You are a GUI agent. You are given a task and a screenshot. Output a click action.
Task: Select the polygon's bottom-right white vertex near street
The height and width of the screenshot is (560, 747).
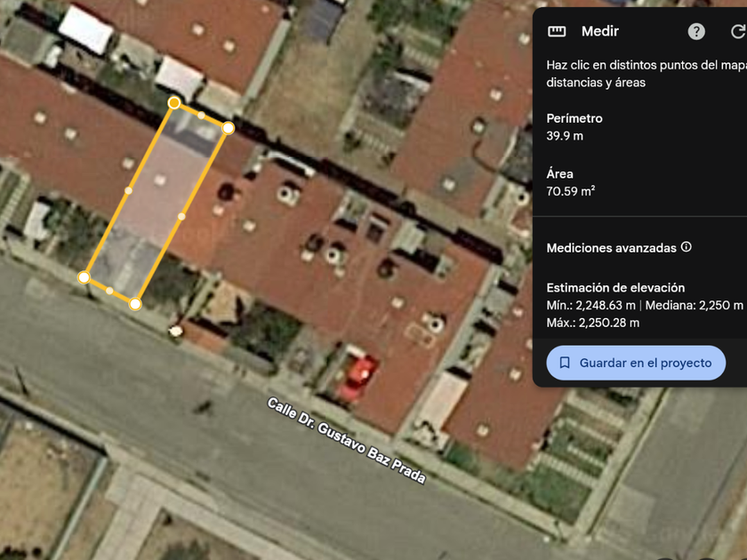coord(135,304)
